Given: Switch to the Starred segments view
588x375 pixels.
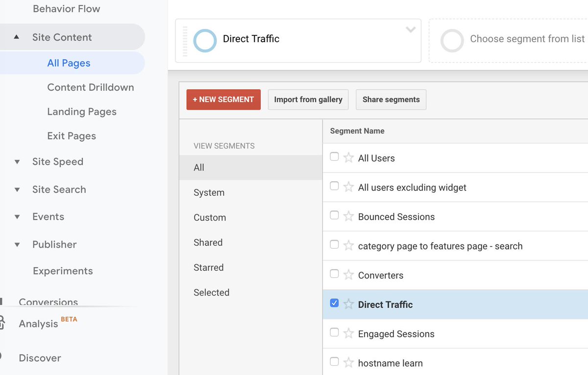Looking at the screenshot, I should tap(208, 267).
